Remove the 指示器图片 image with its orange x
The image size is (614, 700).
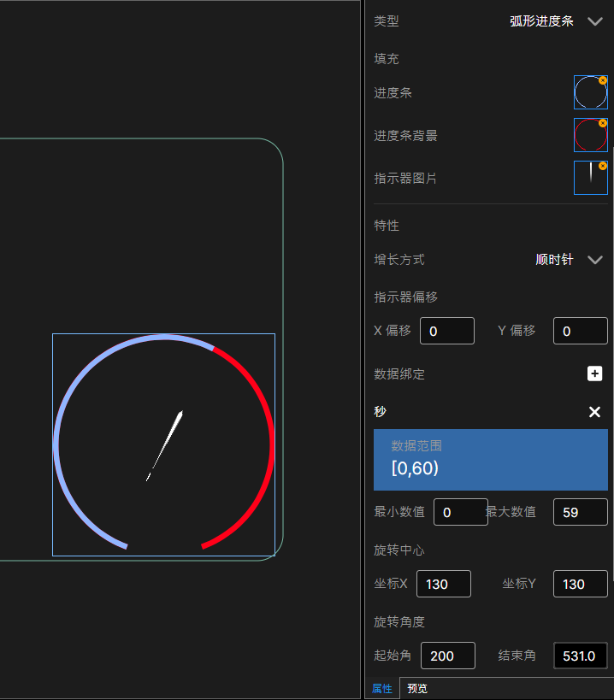click(x=603, y=166)
